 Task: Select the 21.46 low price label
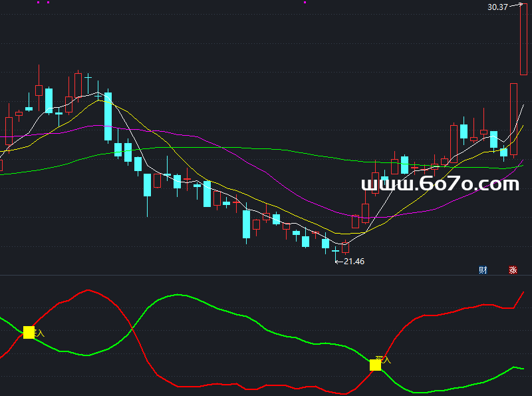click(354, 261)
